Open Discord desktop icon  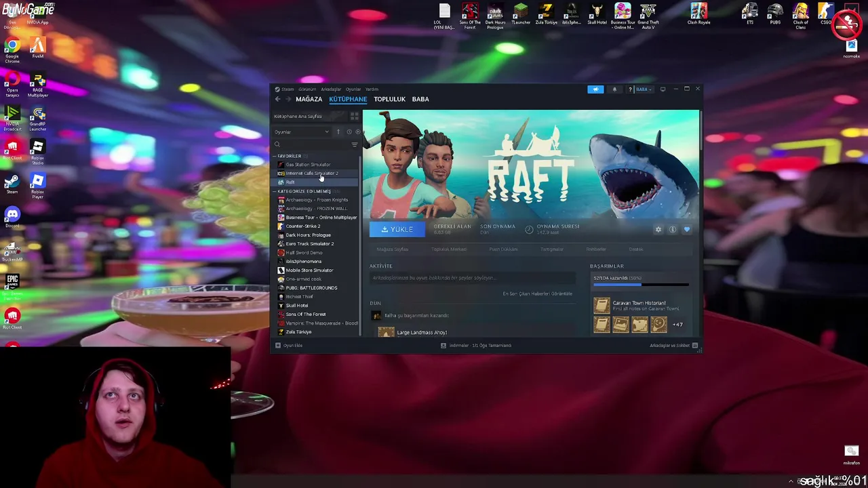[x=12, y=218]
